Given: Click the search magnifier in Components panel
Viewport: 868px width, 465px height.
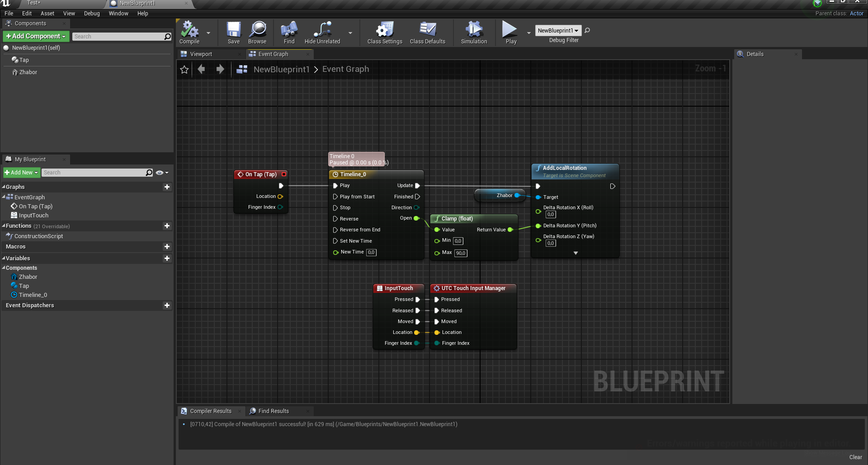Looking at the screenshot, I should coord(168,37).
